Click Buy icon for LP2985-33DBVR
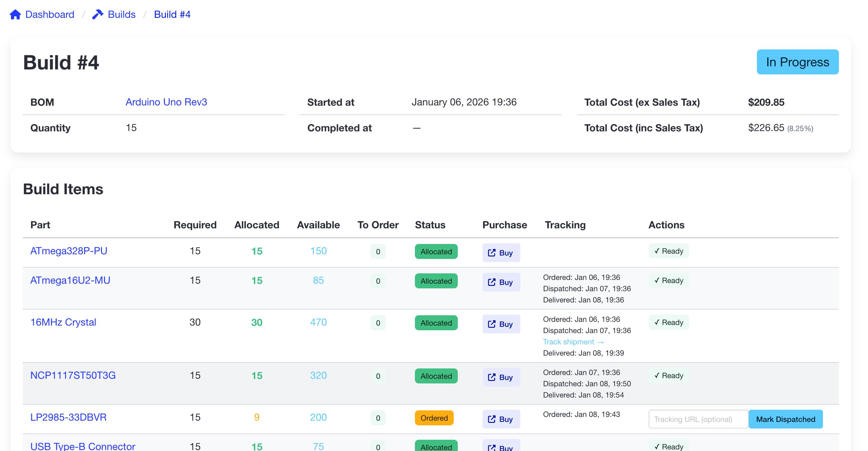 pyautogui.click(x=492, y=419)
